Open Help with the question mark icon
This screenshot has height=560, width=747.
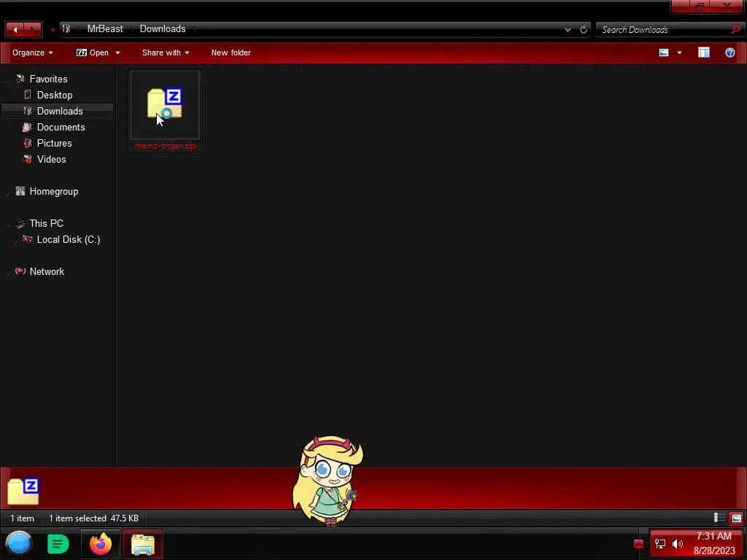(x=729, y=52)
